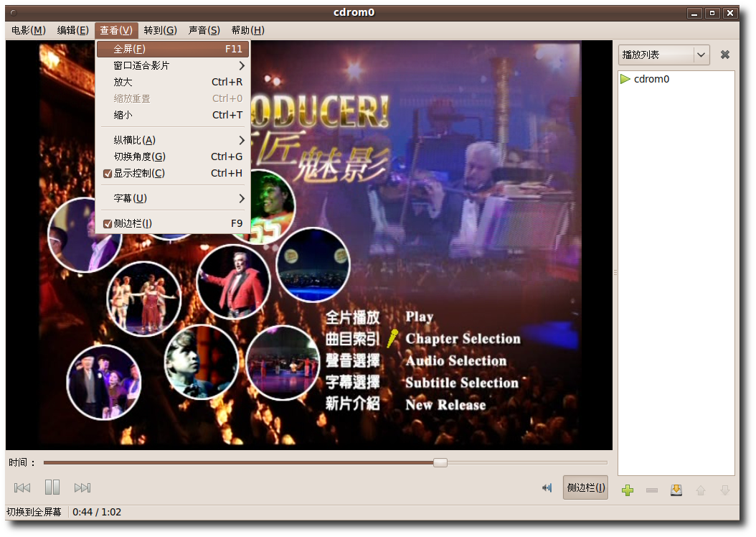Uncheck 侧边栏(I) checkbox in menu
Screen dimensions: 756x537
(108, 224)
